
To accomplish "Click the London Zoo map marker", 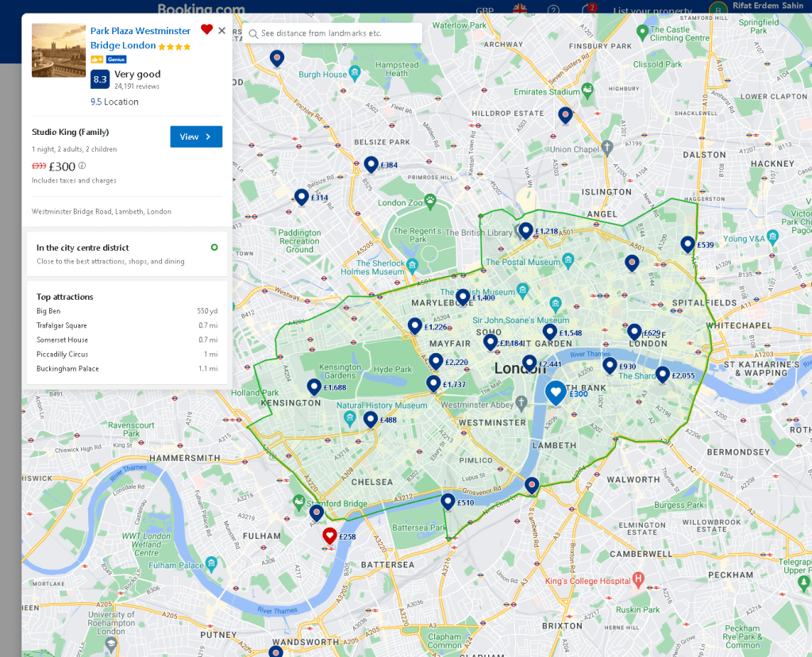I will 430,201.
